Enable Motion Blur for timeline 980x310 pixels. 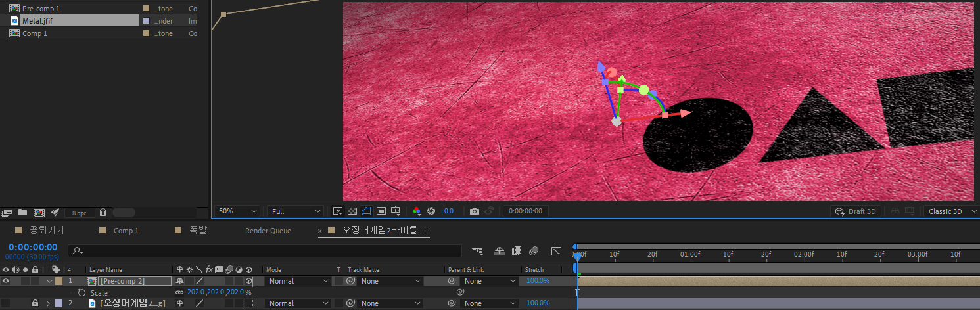pos(534,251)
